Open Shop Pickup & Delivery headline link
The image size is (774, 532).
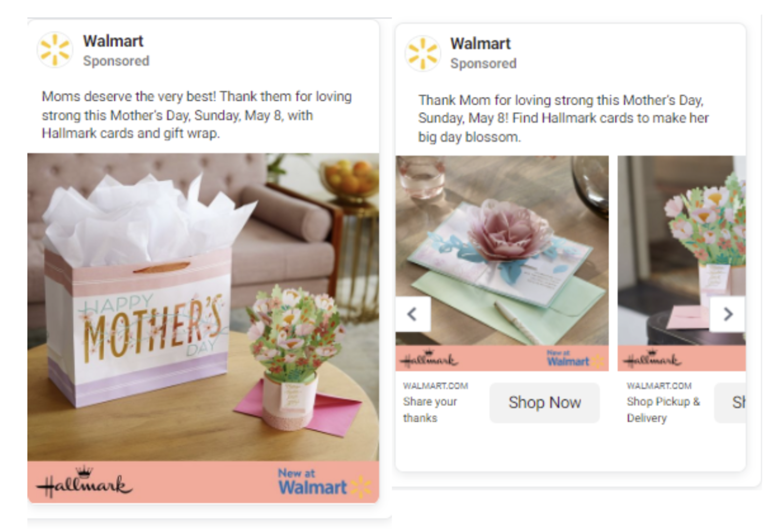[664, 410]
